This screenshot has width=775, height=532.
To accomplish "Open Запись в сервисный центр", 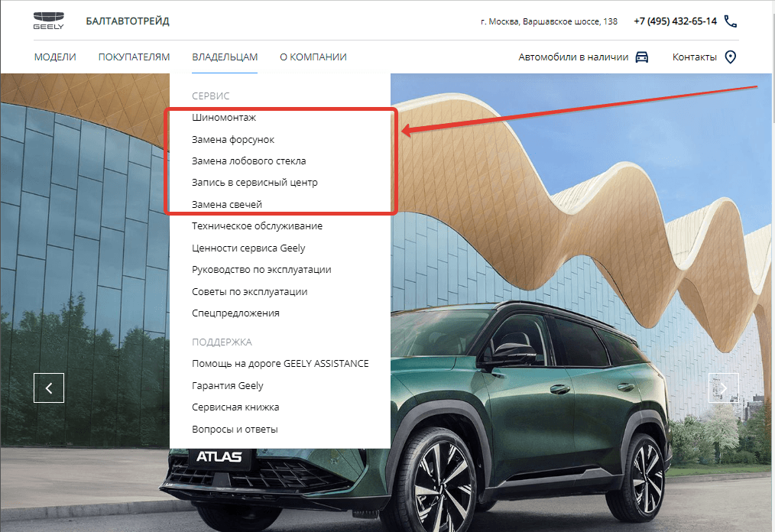I will [x=255, y=183].
